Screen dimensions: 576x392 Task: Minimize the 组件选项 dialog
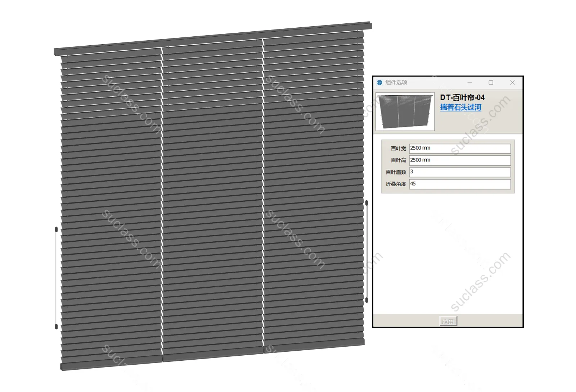469,82
